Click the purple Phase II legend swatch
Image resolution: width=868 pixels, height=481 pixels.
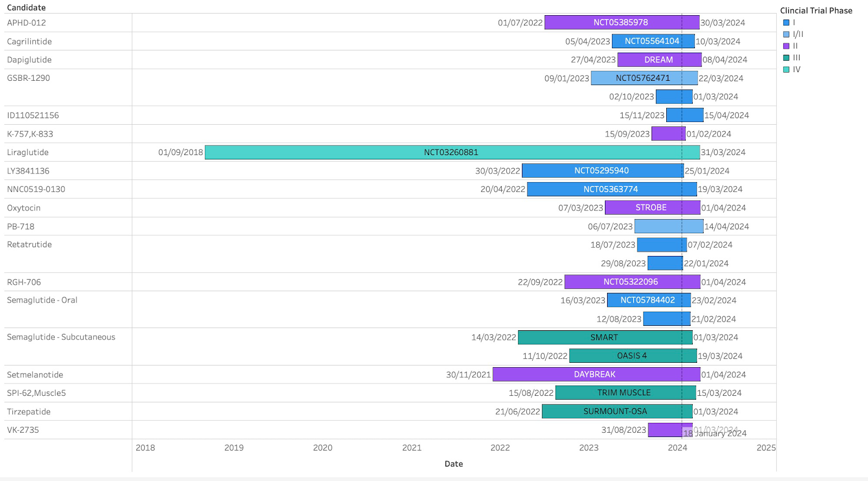(x=786, y=46)
